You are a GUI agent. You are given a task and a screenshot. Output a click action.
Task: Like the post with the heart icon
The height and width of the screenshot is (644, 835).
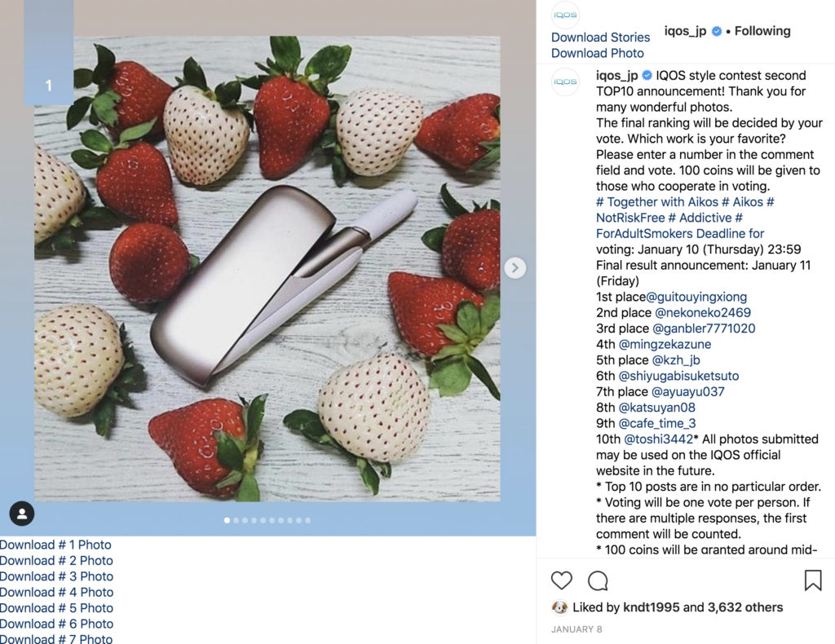[561, 580]
